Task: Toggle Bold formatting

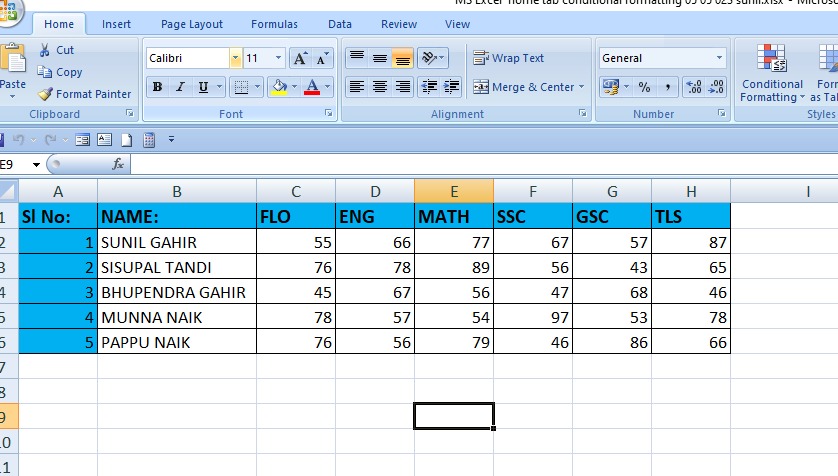Action: click(157, 87)
